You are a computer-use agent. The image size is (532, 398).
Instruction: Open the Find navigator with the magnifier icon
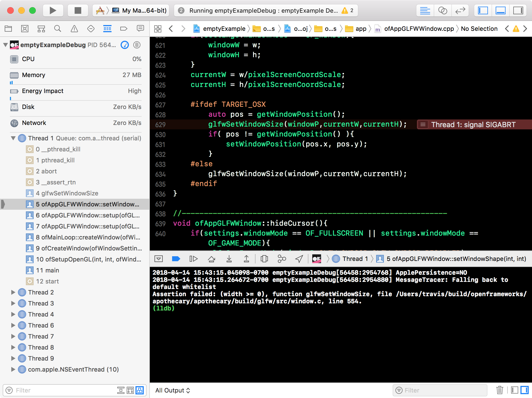[58, 28]
